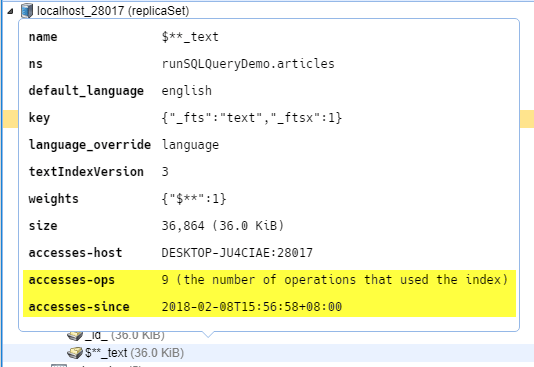This screenshot has height=367, width=534.
Task: Click the key value {"_fts":"text","_ftsx":1}
Action: (252, 118)
